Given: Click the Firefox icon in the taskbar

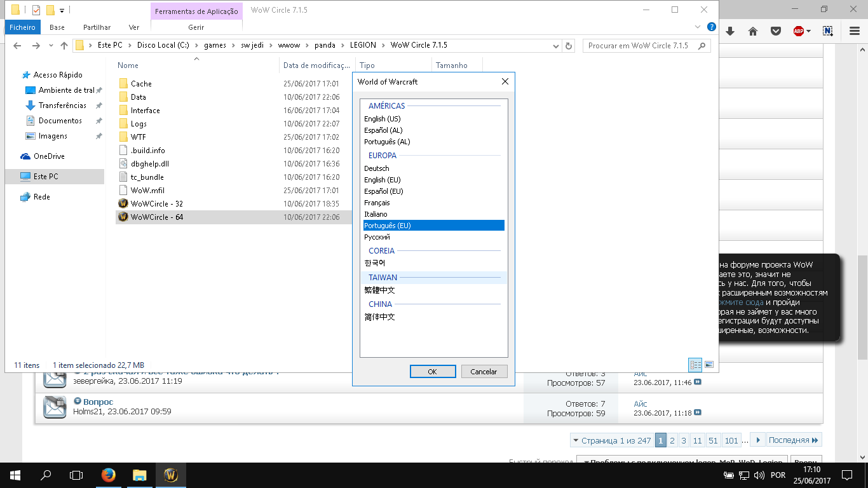Looking at the screenshot, I should 109,475.
